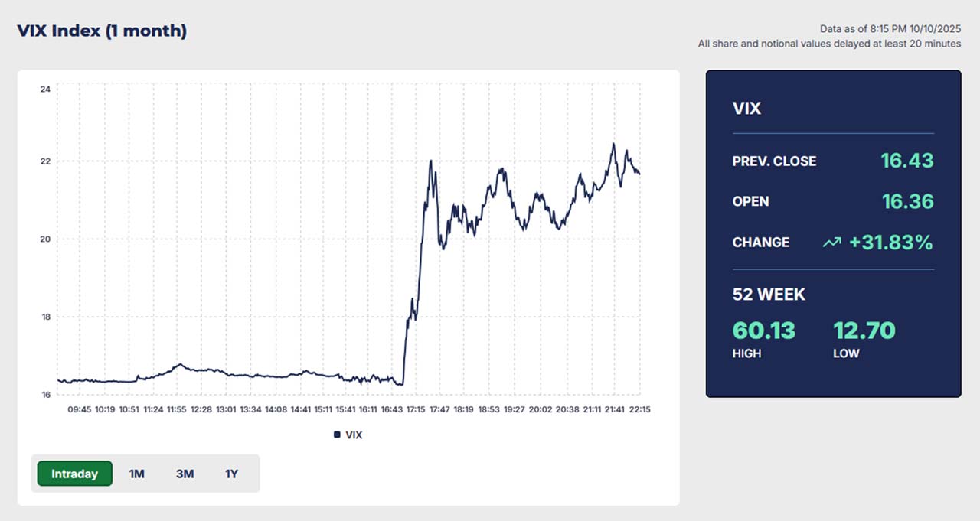The height and width of the screenshot is (521, 980).
Task: Click the upward trend arrow icon
Action: (x=831, y=243)
